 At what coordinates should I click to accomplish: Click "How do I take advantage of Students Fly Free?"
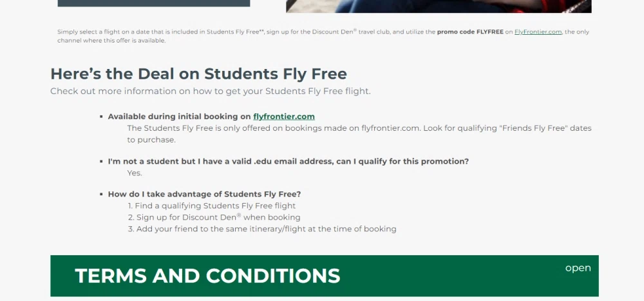[x=204, y=194]
